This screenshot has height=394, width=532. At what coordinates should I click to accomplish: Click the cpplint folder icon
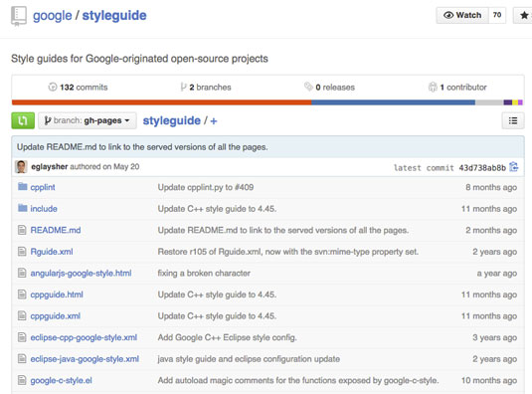point(23,186)
